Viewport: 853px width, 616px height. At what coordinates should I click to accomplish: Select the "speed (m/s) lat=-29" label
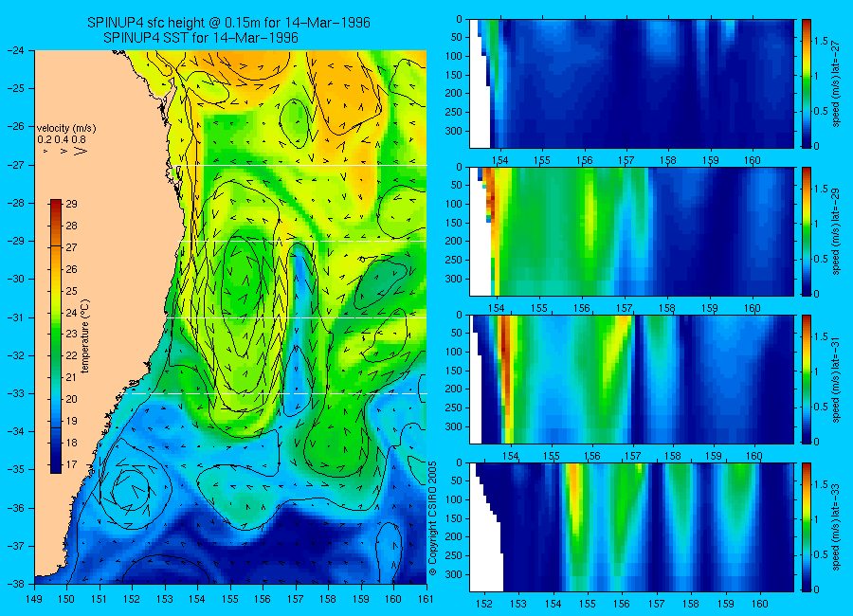click(837, 231)
